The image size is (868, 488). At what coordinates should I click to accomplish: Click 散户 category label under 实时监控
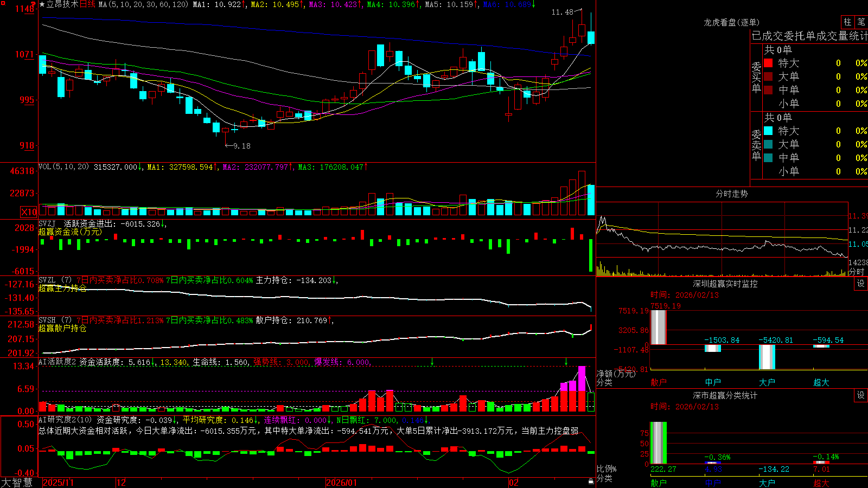tap(659, 382)
